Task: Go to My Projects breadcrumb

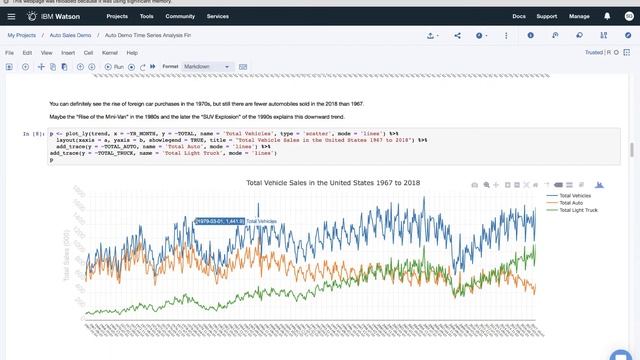Action: click(22, 36)
